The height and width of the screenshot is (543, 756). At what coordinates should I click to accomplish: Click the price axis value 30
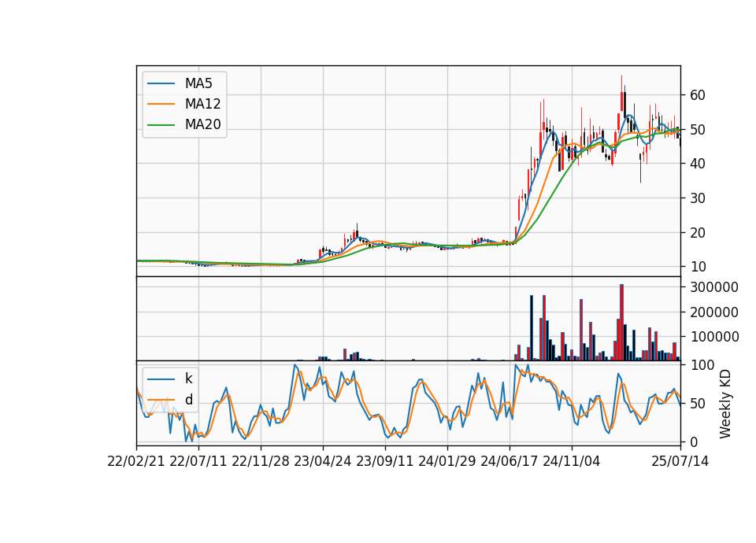pyautogui.click(x=697, y=198)
